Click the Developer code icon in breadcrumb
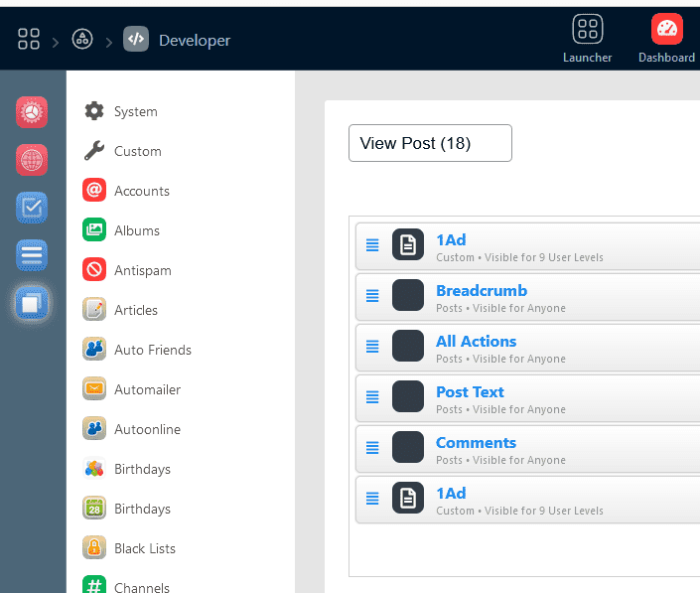The height and width of the screenshot is (593, 700). (x=136, y=40)
